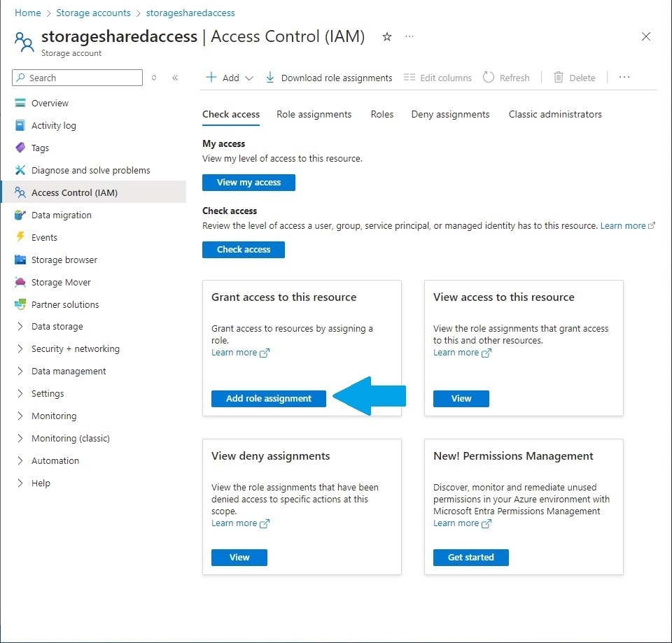The width and height of the screenshot is (672, 643).
Task: Expand the Automation section
Action: 20,460
